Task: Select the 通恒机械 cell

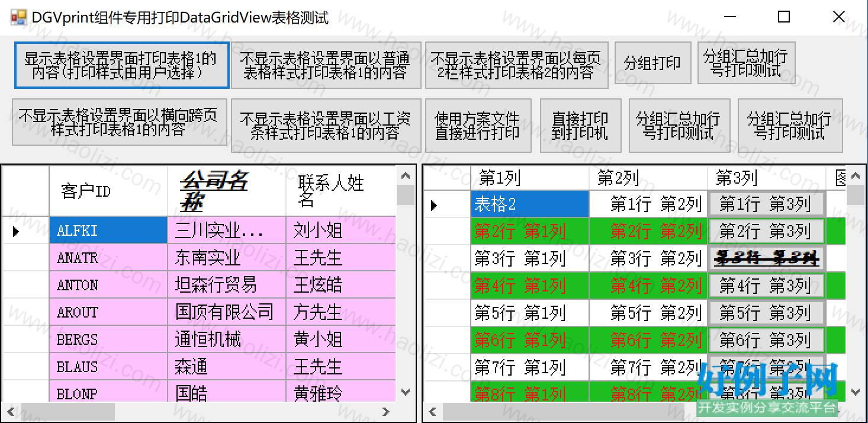Action: [227, 339]
